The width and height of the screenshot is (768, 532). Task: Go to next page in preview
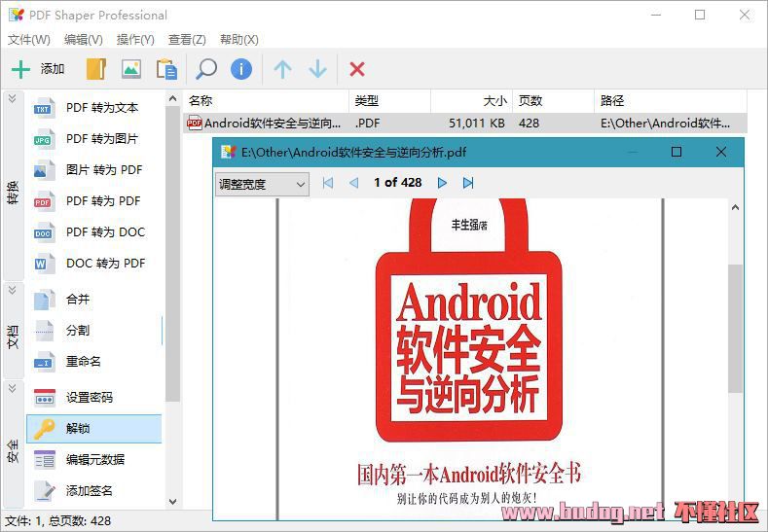[x=442, y=183]
